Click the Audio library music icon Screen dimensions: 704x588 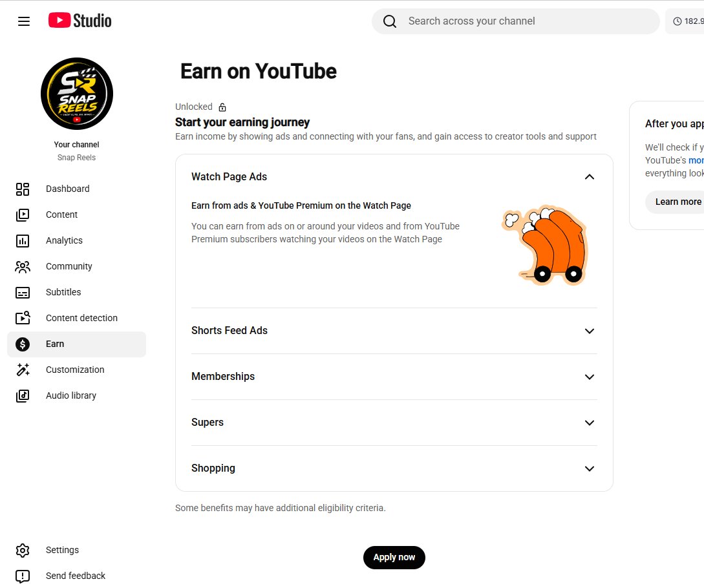coord(23,396)
